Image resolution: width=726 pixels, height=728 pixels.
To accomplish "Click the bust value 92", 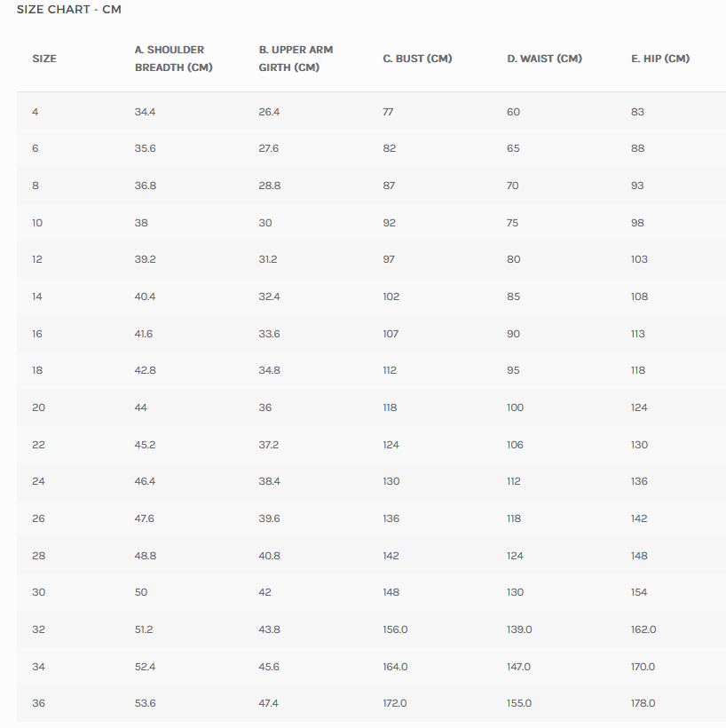I will pyautogui.click(x=390, y=223).
